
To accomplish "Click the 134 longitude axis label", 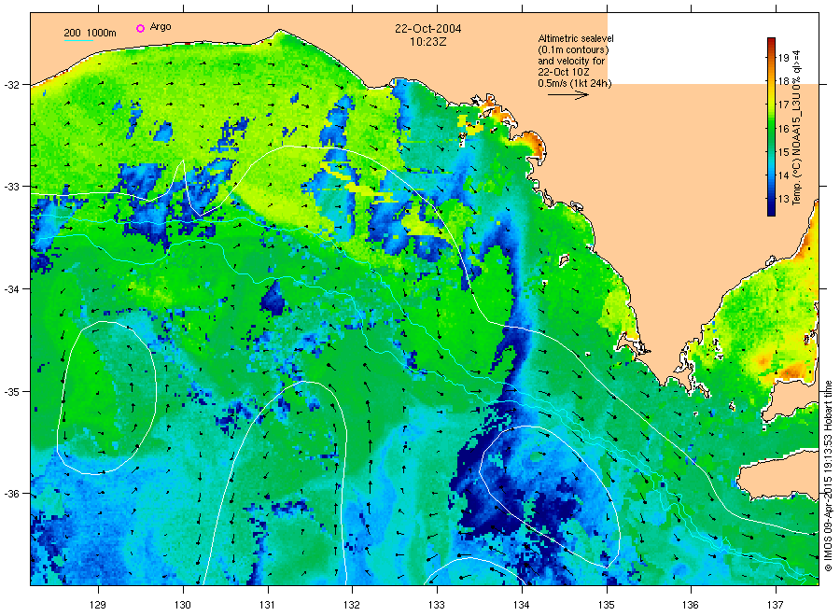I will point(521,606).
